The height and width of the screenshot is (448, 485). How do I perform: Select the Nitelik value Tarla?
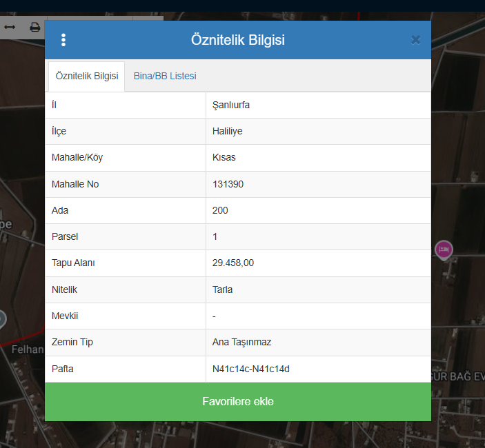click(223, 289)
